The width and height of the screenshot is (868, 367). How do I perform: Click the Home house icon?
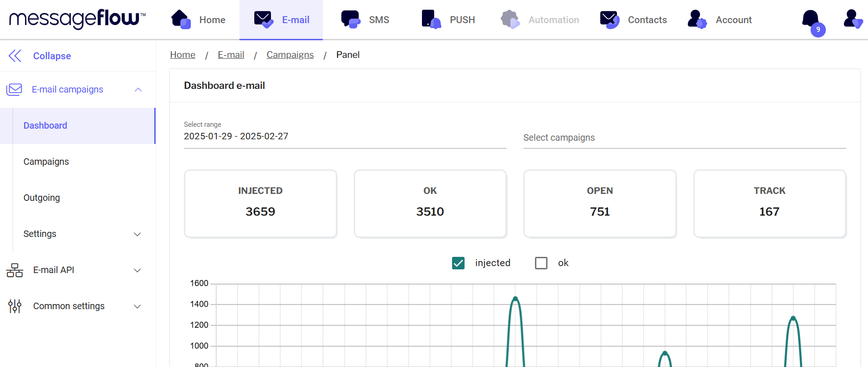coord(181,20)
